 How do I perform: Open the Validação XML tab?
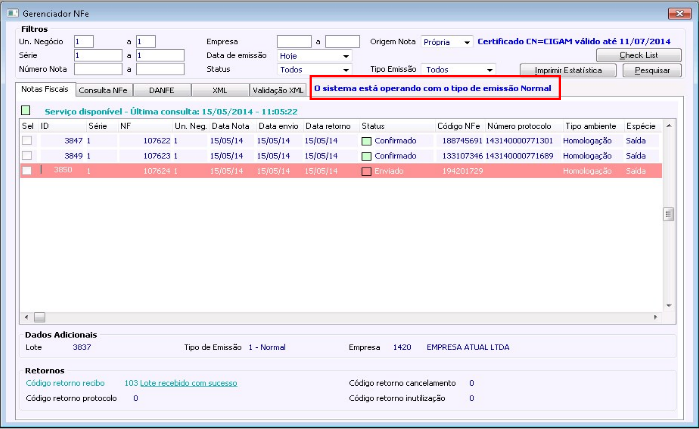click(278, 90)
